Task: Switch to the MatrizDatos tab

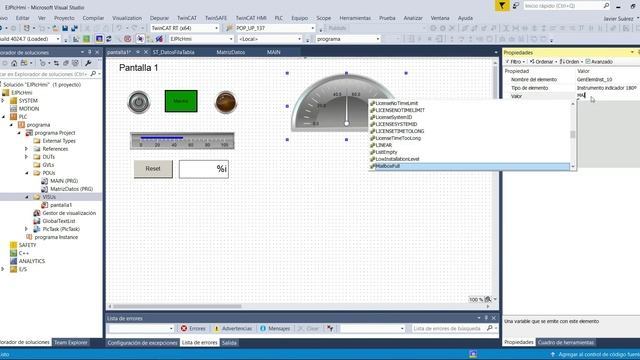Action: [x=231, y=52]
